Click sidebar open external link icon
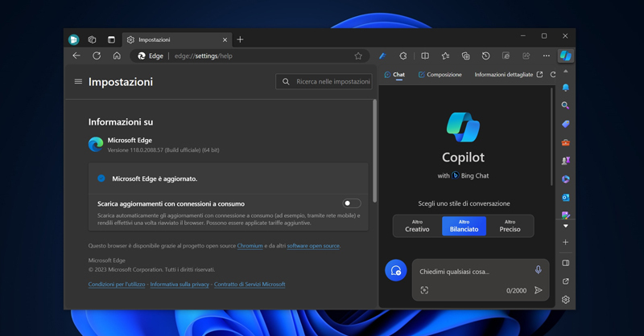This screenshot has width=644, height=336. [x=566, y=281]
